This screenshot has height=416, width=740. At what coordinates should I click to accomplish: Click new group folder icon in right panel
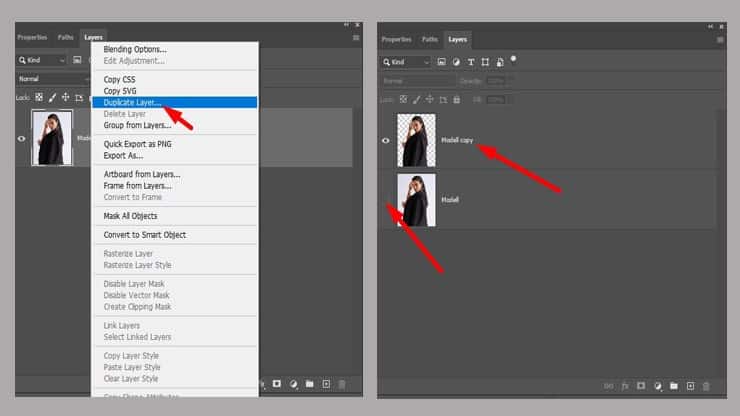[x=674, y=385]
